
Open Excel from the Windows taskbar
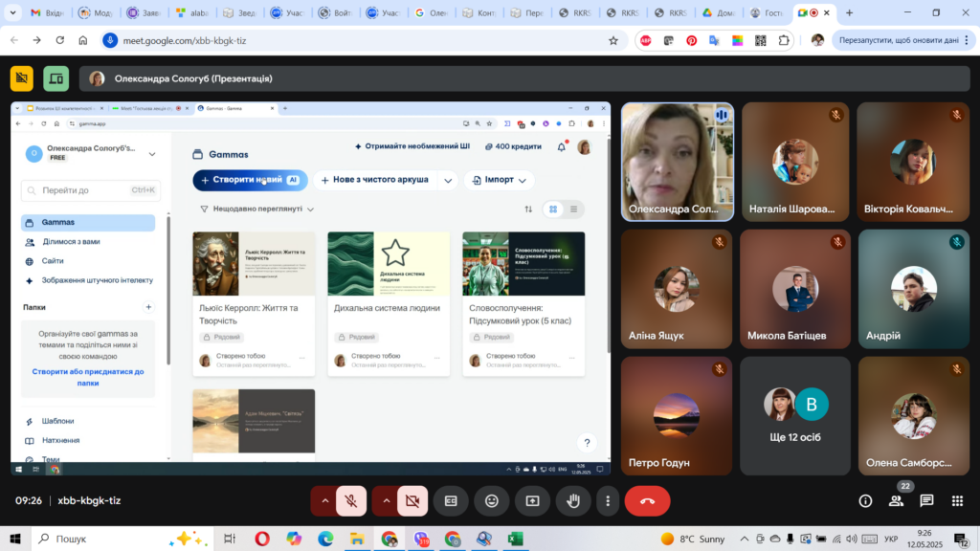(x=516, y=539)
